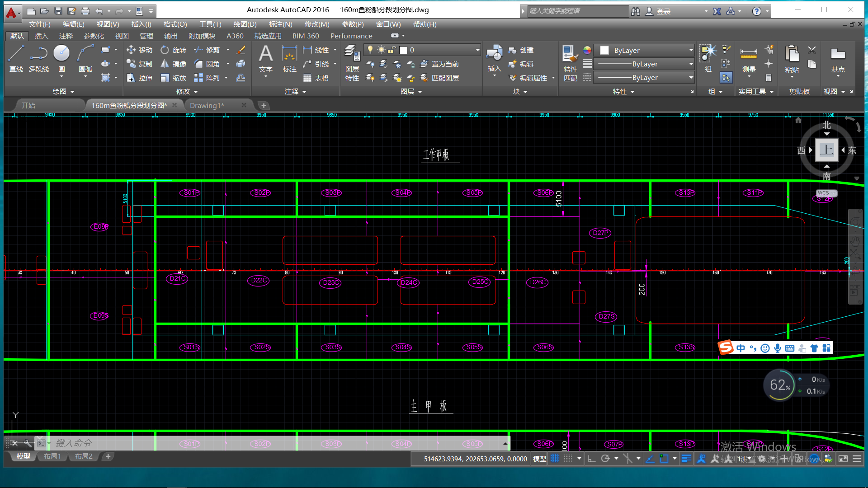Toggle ortho mode in status bar

(x=591, y=459)
